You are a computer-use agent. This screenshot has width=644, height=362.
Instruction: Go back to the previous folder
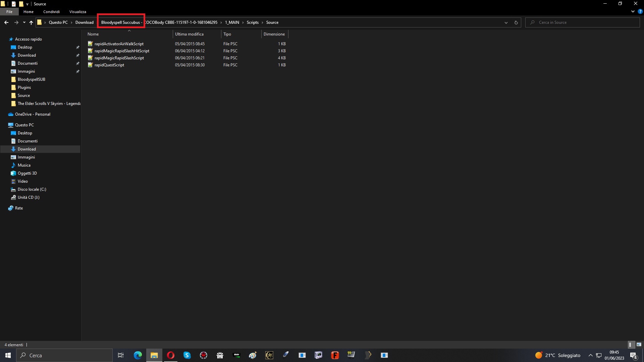[6, 22]
